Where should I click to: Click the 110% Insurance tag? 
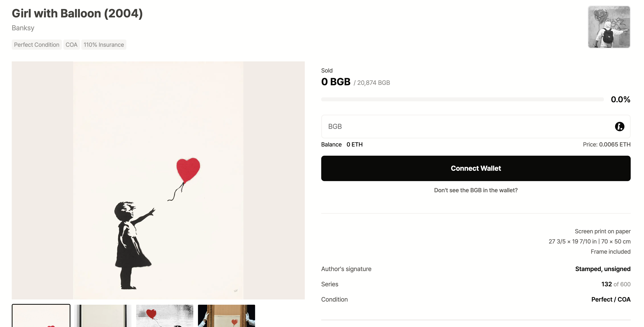(104, 45)
